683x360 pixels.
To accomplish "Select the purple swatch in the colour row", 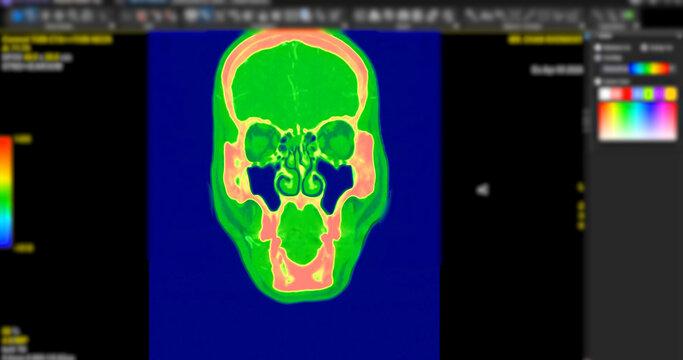I will pyautogui.click(x=659, y=93).
